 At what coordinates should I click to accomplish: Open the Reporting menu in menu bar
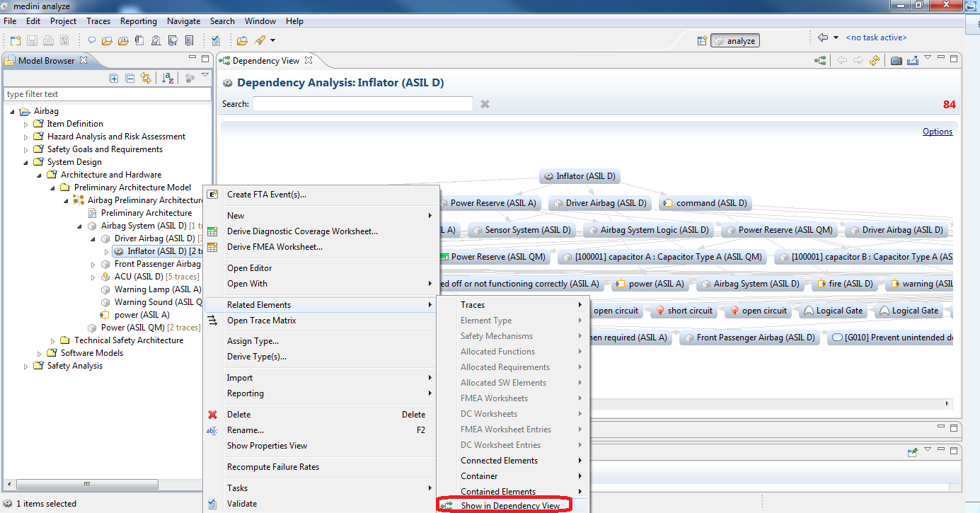138,21
